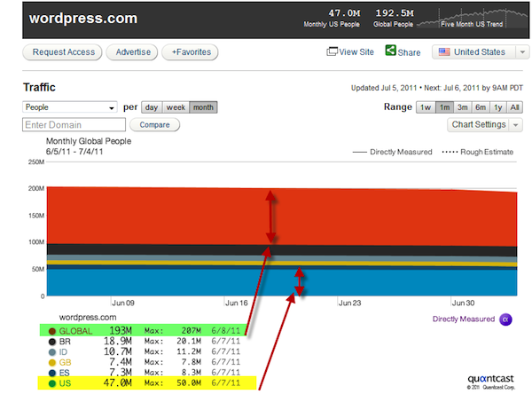This screenshot has width=532, height=394.
Task: Click the GB legend color dot
Action: point(52,363)
